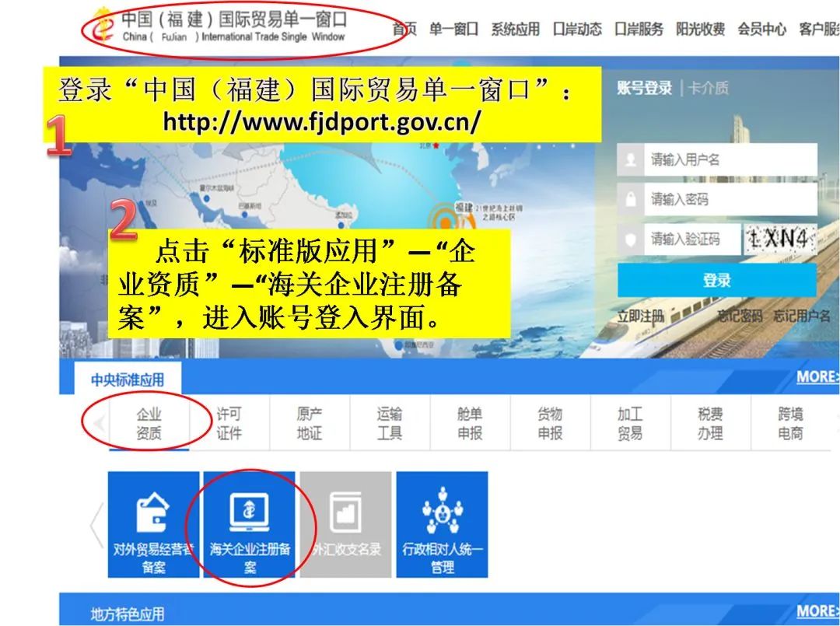Switch to 卡介质 login mode
Screen dimensions: 840x626
pos(708,89)
